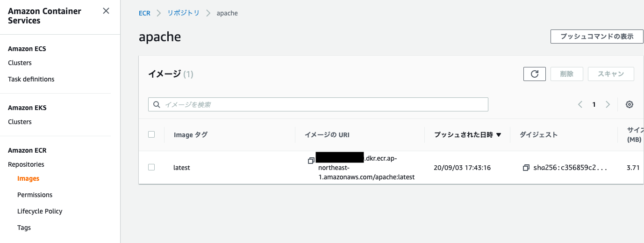Refresh the images list
The image size is (644, 243).
pos(535,74)
